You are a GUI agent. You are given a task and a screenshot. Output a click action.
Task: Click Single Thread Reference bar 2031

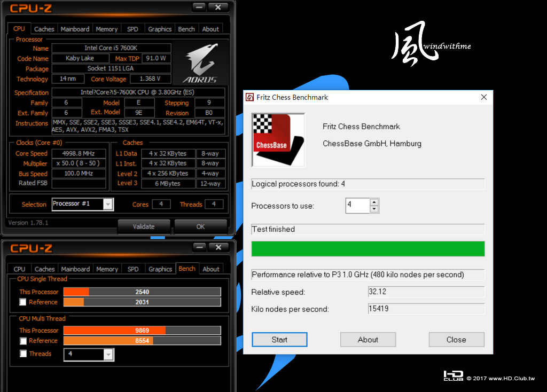(x=142, y=302)
